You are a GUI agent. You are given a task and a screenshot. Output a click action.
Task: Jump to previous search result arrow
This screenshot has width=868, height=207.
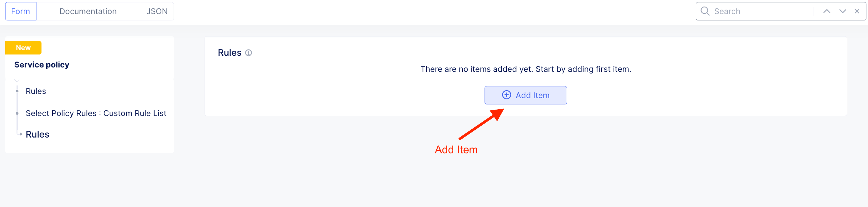coord(827,11)
